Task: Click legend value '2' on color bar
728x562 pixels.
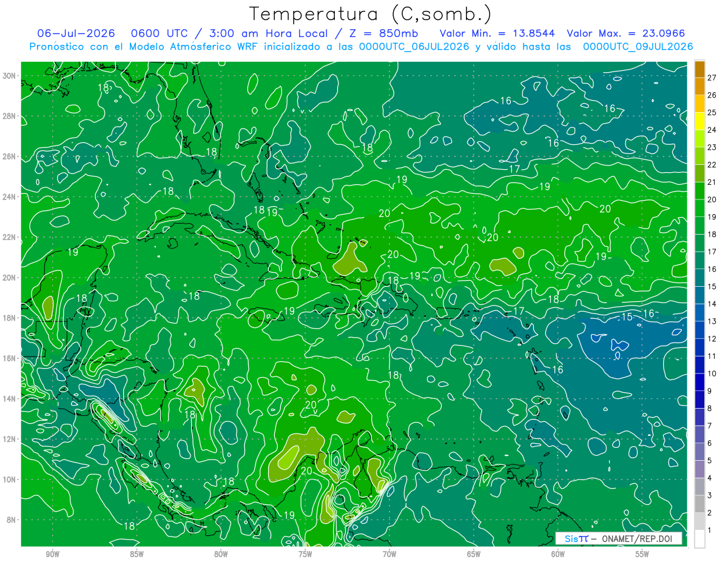Action: tap(709, 513)
